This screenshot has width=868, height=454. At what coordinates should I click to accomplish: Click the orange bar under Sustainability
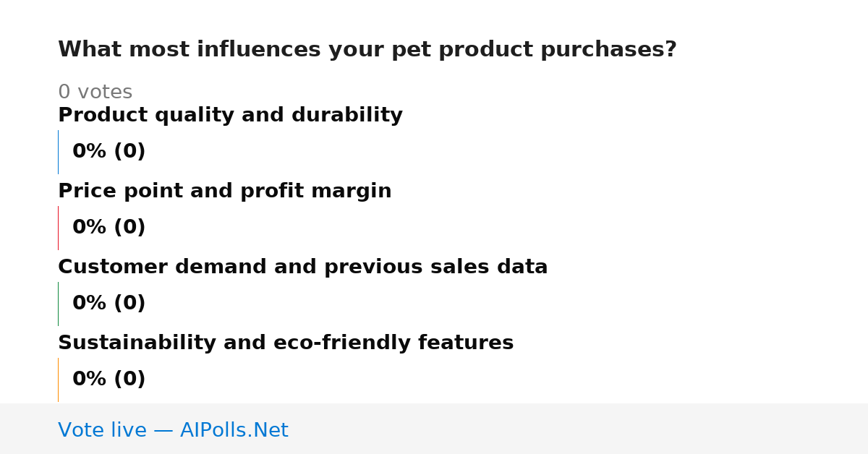[58, 380]
